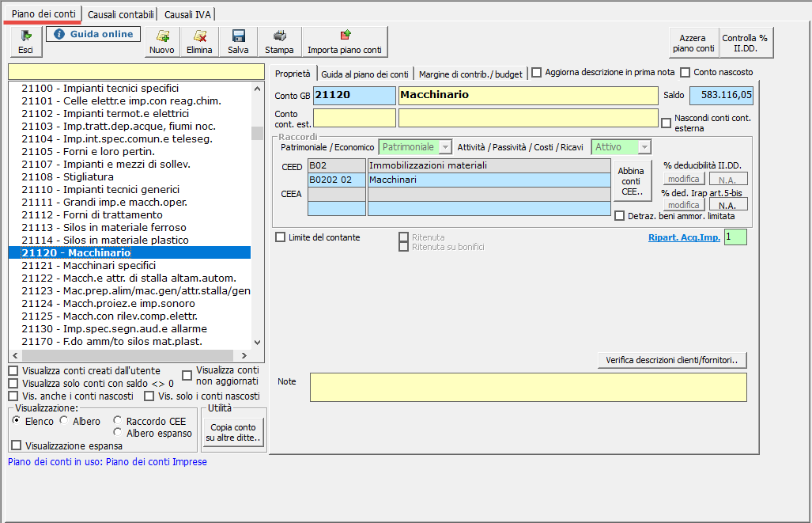Check Visualizza conti creati dall'utente
This screenshot has height=523, width=812.
click(x=13, y=370)
